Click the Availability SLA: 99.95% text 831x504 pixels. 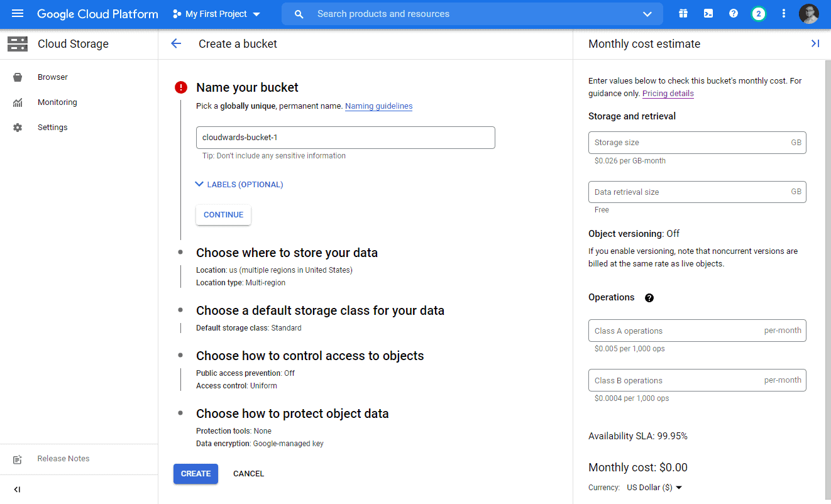coord(638,436)
